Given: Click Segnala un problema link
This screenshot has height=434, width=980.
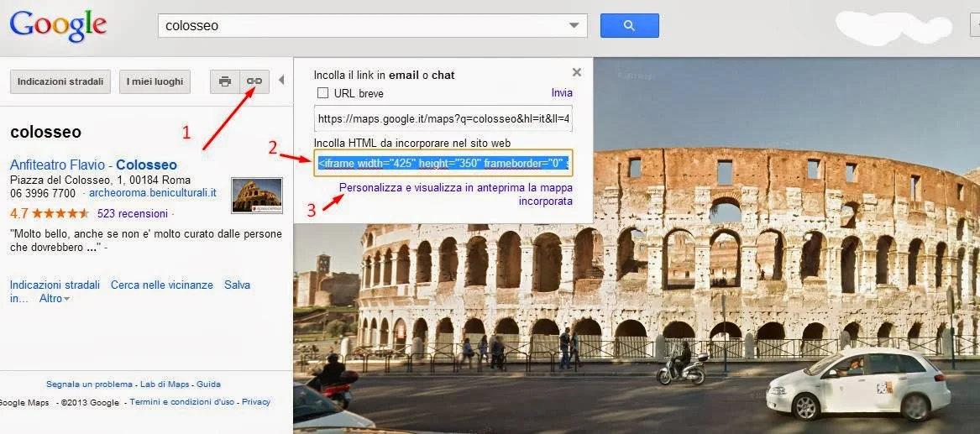Looking at the screenshot, I should click(x=89, y=384).
